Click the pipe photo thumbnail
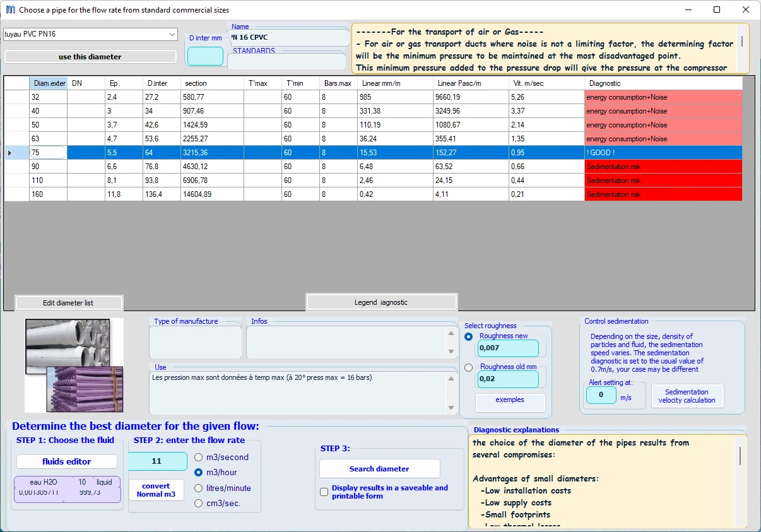The image size is (761, 532). click(74, 365)
